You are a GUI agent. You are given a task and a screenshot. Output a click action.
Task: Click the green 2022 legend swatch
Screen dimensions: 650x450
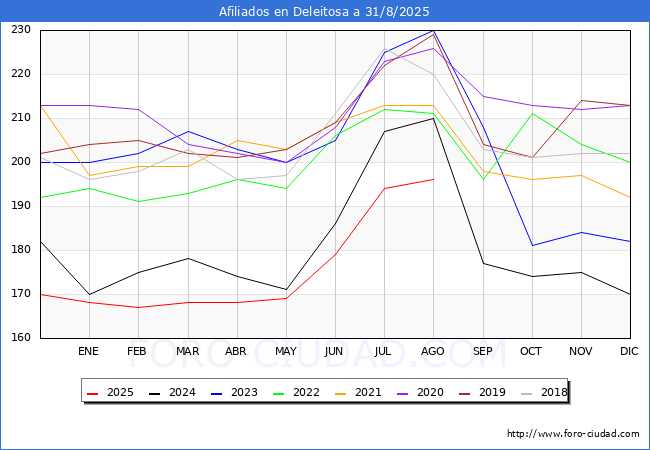pyautogui.click(x=279, y=393)
